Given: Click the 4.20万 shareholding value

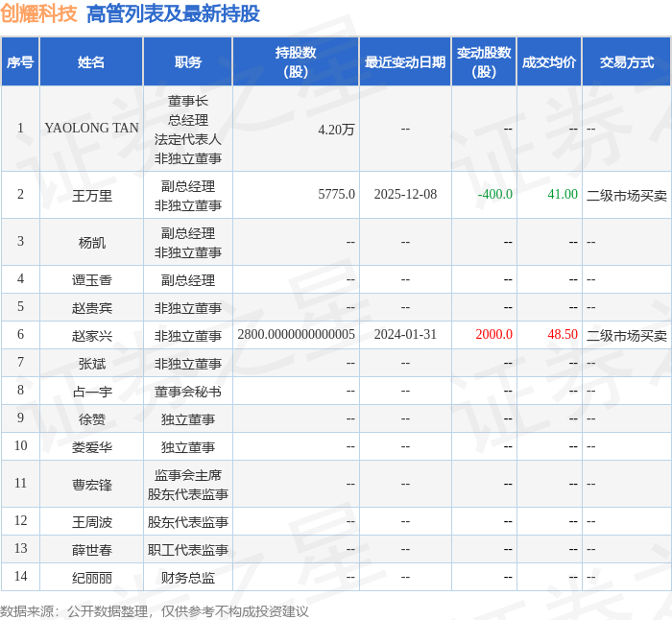Looking at the screenshot, I should pos(336,130).
